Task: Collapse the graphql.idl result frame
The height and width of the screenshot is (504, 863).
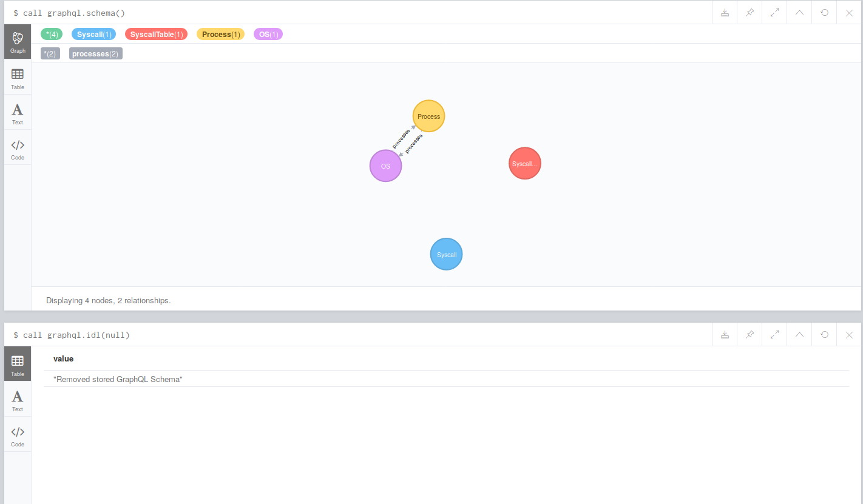Action: (x=799, y=334)
